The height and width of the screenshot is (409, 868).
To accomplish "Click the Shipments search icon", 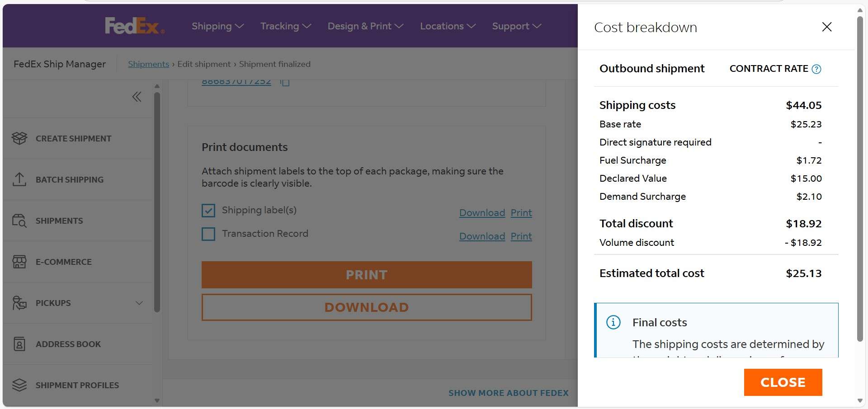I will click(x=19, y=221).
